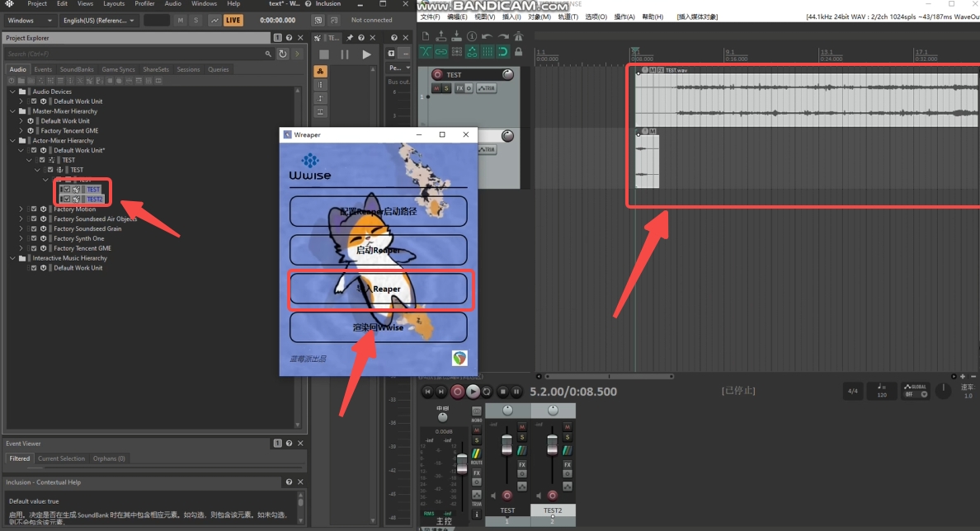Click the record-arm button on TEST track
The width and height of the screenshot is (980, 531).
click(x=437, y=75)
